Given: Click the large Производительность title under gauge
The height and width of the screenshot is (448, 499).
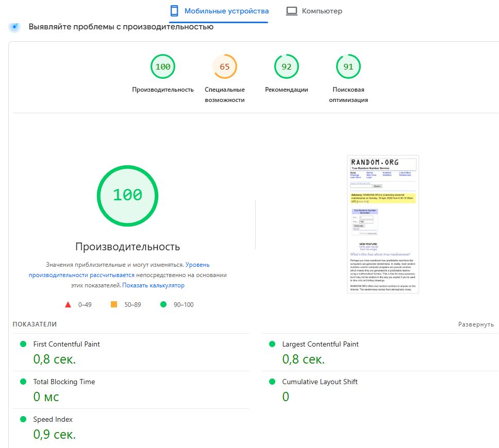Looking at the screenshot, I should click(128, 247).
